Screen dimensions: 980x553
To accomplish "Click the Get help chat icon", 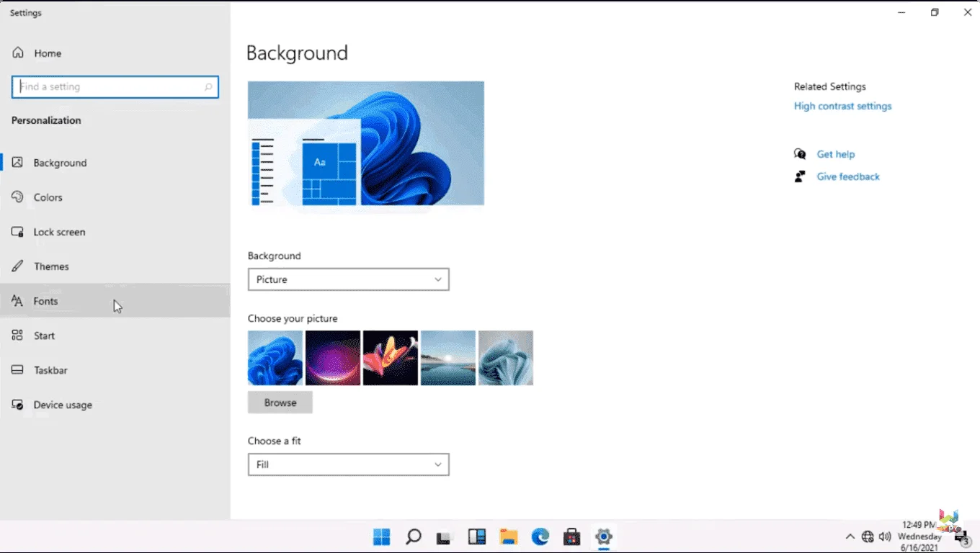I will [800, 154].
